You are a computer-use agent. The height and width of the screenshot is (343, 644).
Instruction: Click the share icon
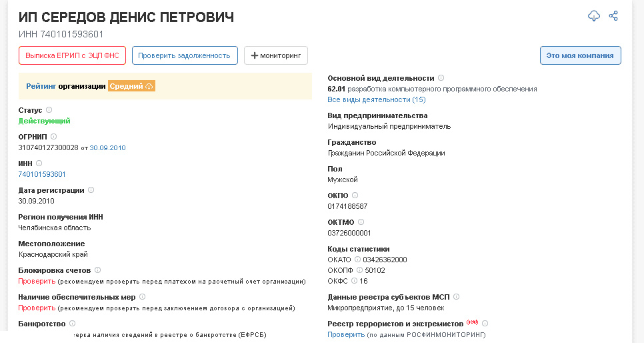pos(614,16)
